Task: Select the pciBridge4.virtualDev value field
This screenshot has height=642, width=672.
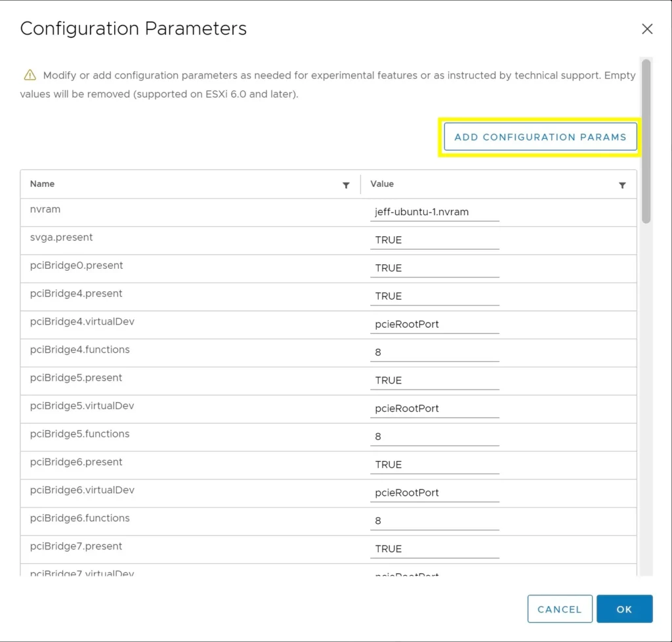Action: tap(434, 324)
